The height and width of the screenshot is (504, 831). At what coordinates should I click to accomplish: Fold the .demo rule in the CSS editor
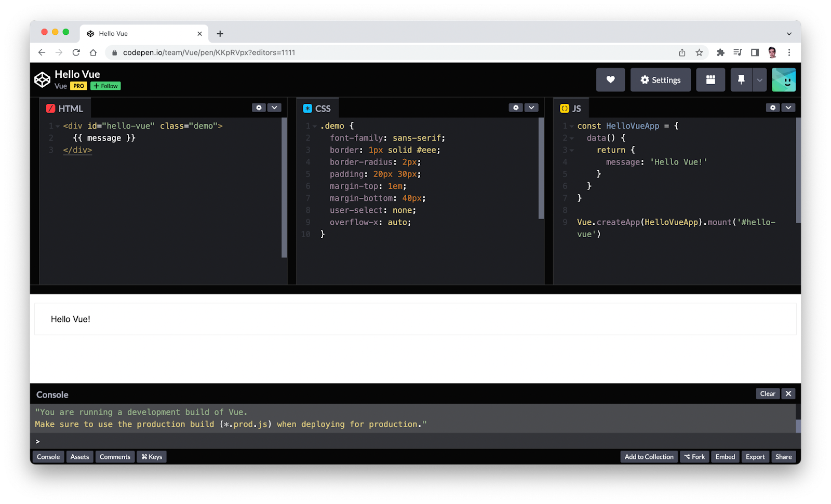click(x=315, y=126)
